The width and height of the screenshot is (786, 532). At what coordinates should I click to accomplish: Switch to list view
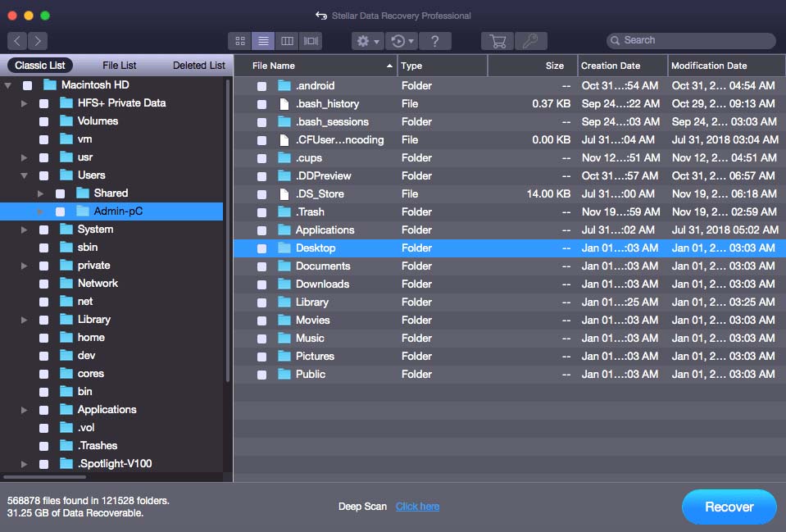(x=263, y=41)
